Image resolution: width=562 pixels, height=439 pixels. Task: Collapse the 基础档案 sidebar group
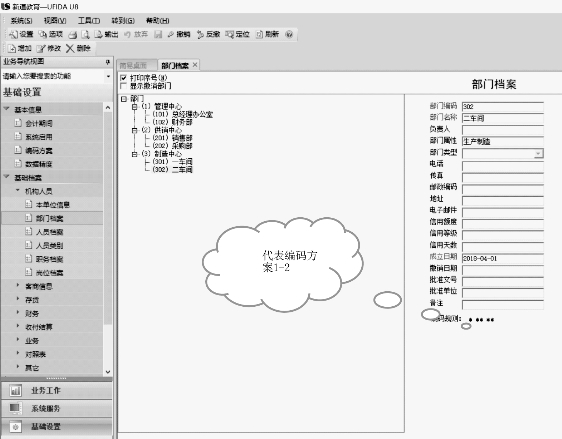coord(7,177)
